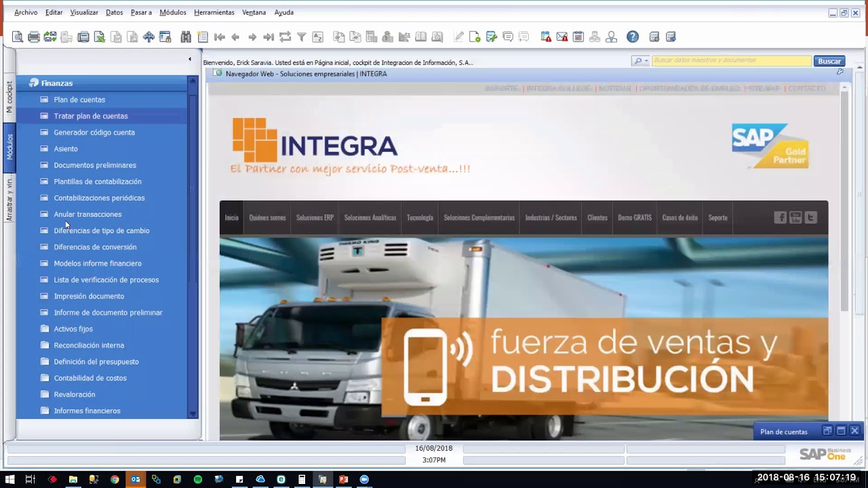Click the search magnifier icon beside search box
868x488 pixels.
click(637, 61)
